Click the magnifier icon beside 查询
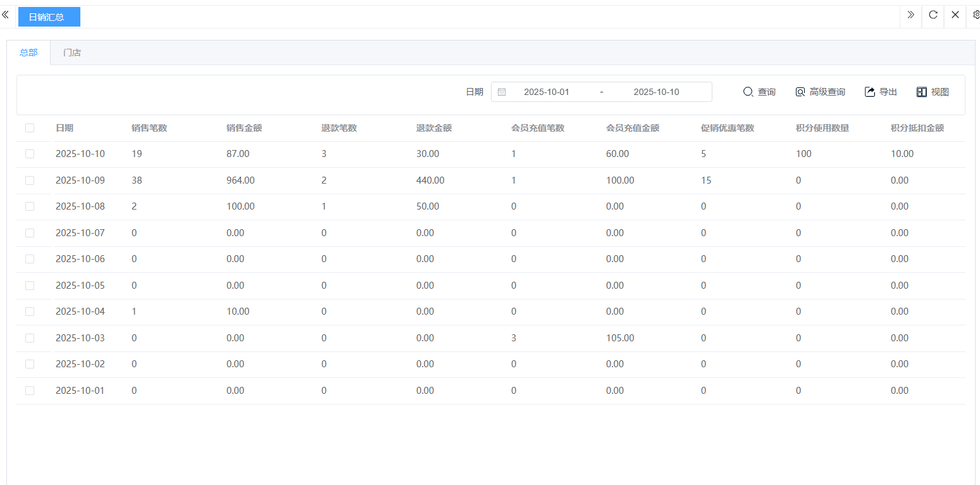This screenshot has width=980, height=485. tap(748, 92)
